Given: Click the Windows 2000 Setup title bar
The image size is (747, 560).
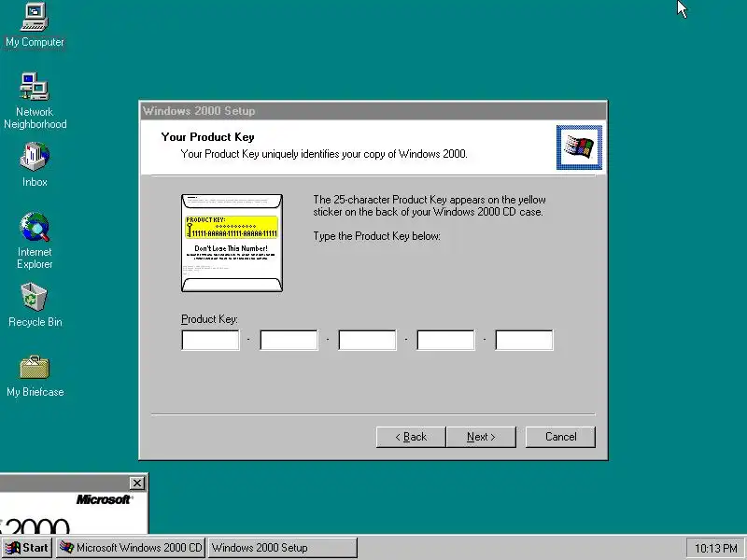Looking at the screenshot, I should (373, 111).
